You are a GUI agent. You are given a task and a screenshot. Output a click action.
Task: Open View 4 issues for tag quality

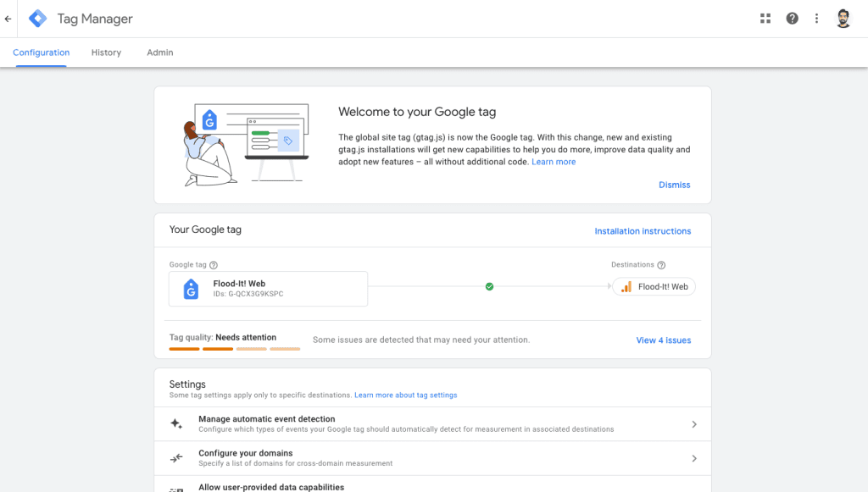[x=663, y=340]
